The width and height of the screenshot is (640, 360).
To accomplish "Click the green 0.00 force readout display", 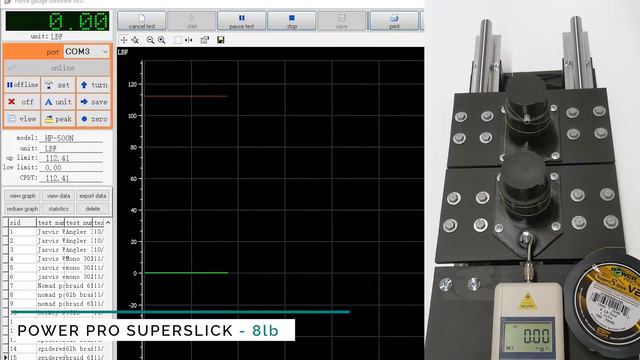I will click(x=57, y=21).
